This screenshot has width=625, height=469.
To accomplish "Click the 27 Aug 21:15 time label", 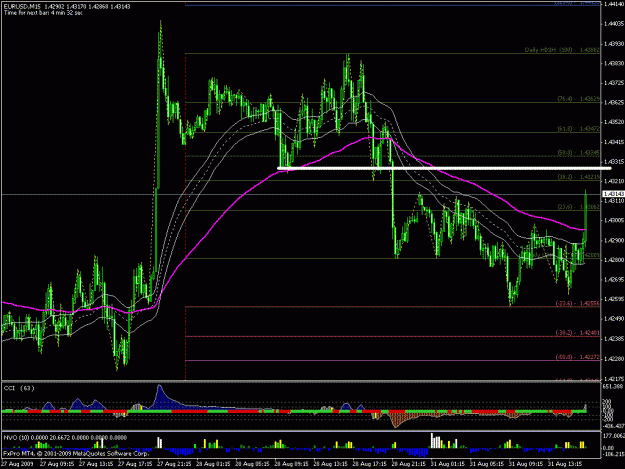I will pyautogui.click(x=174, y=464).
